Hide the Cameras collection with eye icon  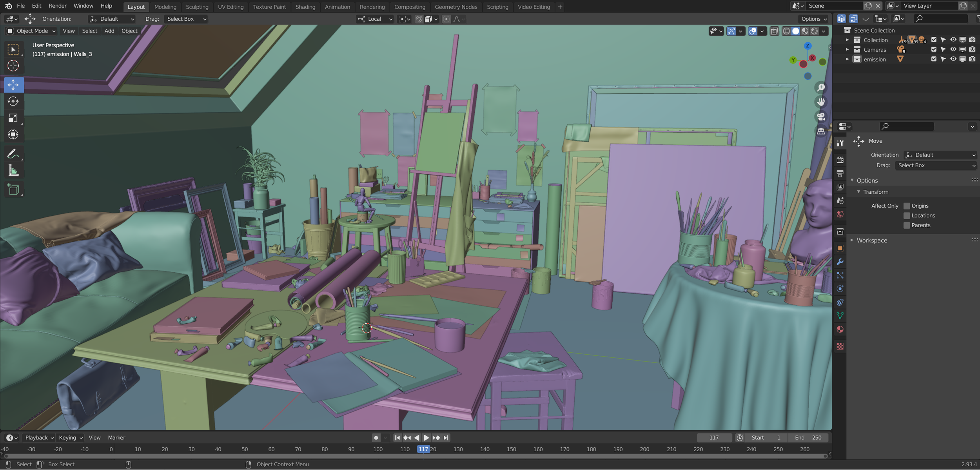(x=953, y=49)
